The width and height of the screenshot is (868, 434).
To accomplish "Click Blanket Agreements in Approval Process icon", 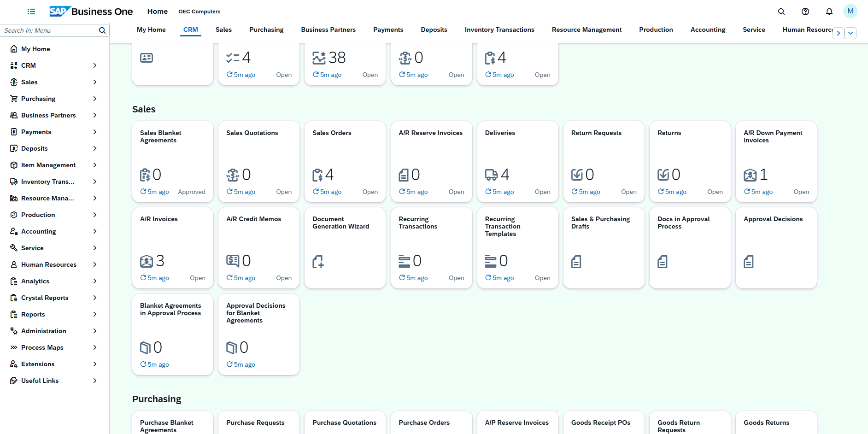I will click(x=145, y=348).
